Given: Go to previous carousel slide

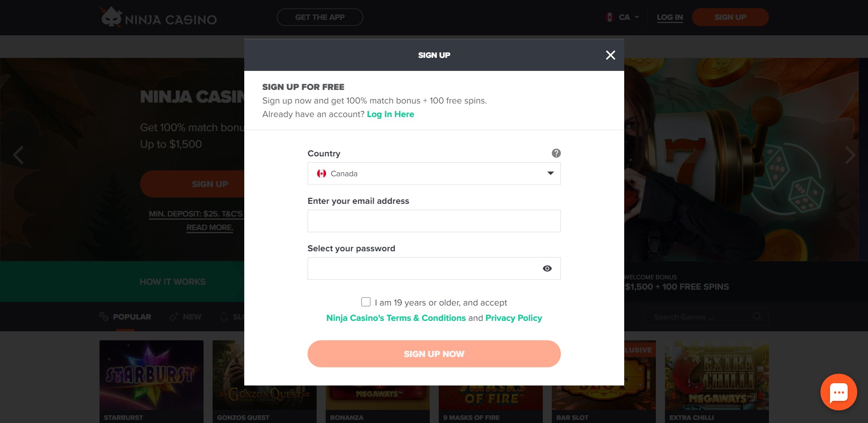Looking at the screenshot, I should click(x=18, y=155).
